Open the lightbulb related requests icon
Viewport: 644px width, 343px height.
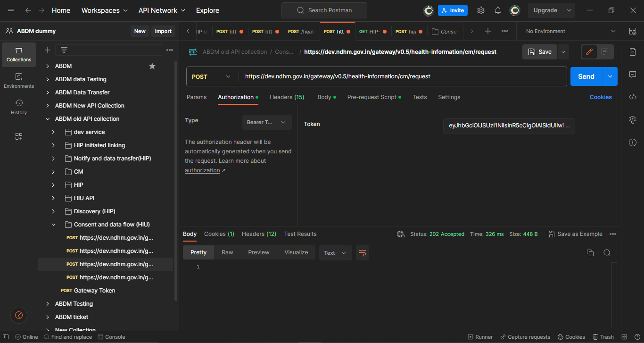click(x=633, y=120)
